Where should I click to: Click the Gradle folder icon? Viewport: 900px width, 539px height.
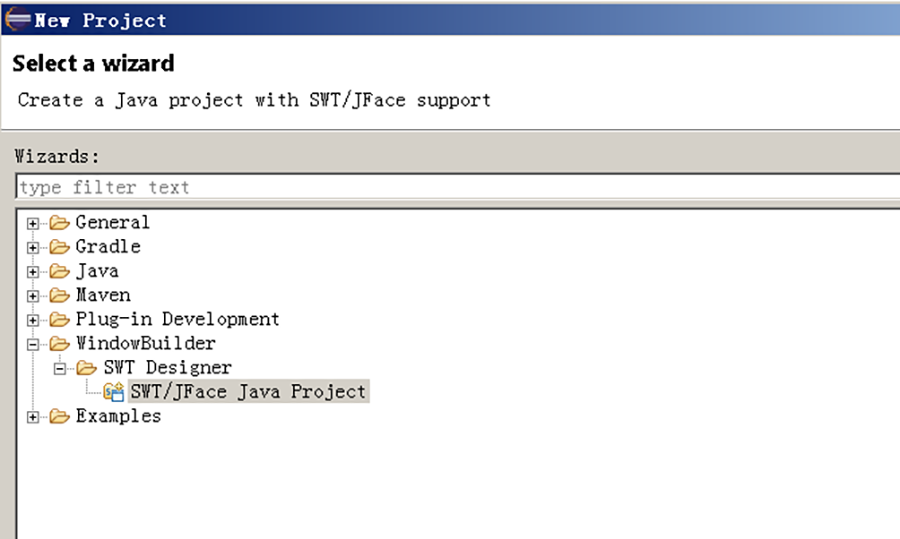click(x=59, y=247)
